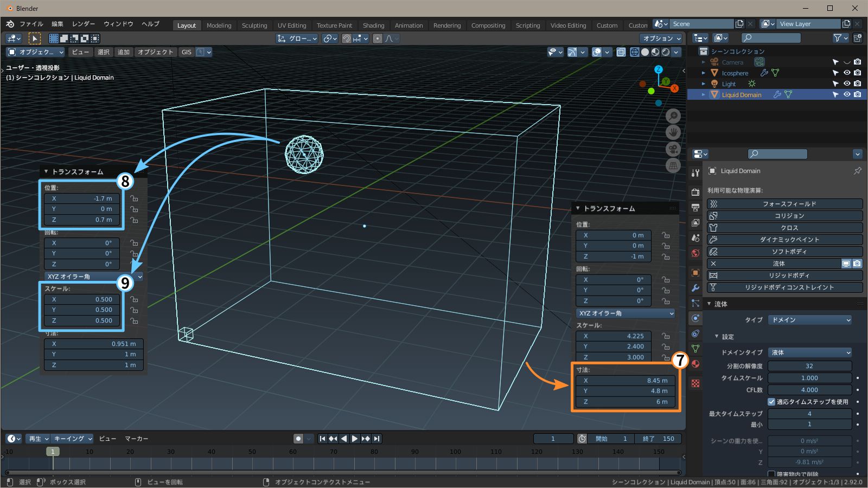Click the 分割の解像度 value field

point(809,366)
